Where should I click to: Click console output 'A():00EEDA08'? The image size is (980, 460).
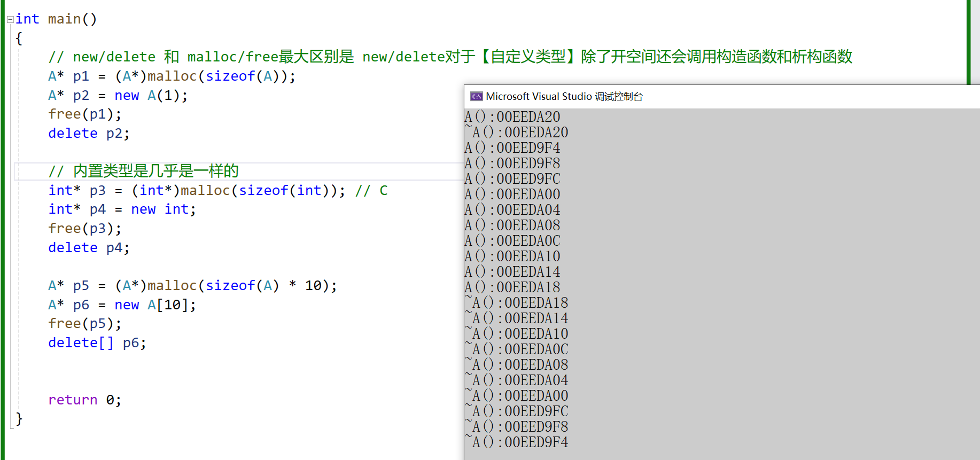512,225
